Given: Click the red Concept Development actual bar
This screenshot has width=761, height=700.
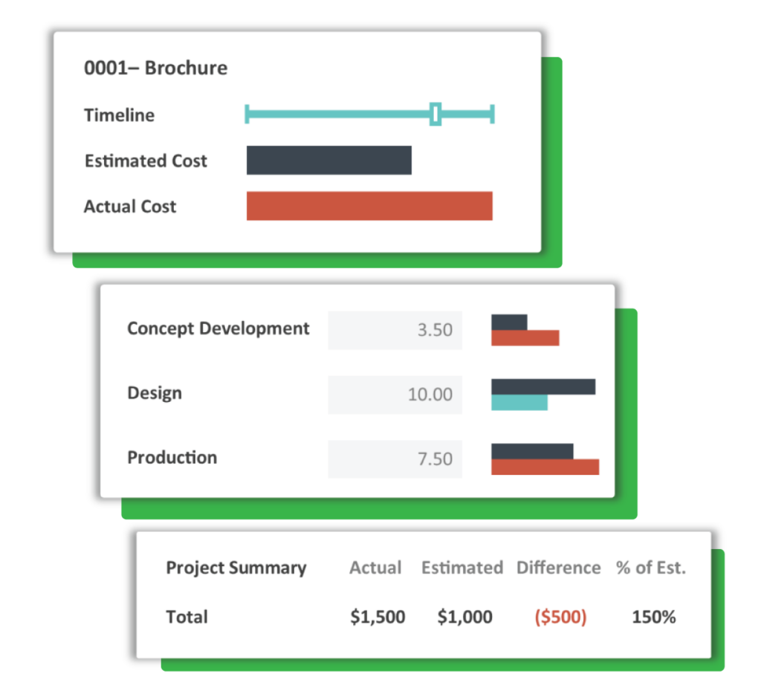Looking at the screenshot, I should tap(525, 338).
